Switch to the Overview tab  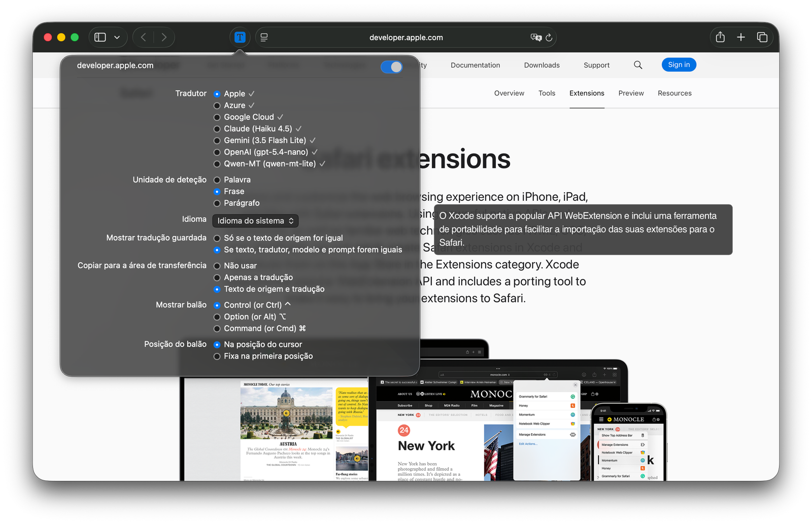point(510,93)
